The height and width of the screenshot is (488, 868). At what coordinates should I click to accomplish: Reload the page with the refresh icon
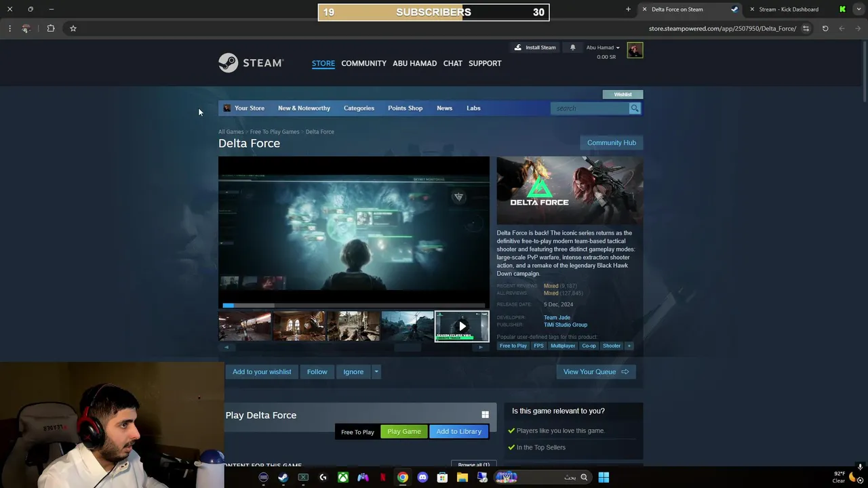[825, 28]
